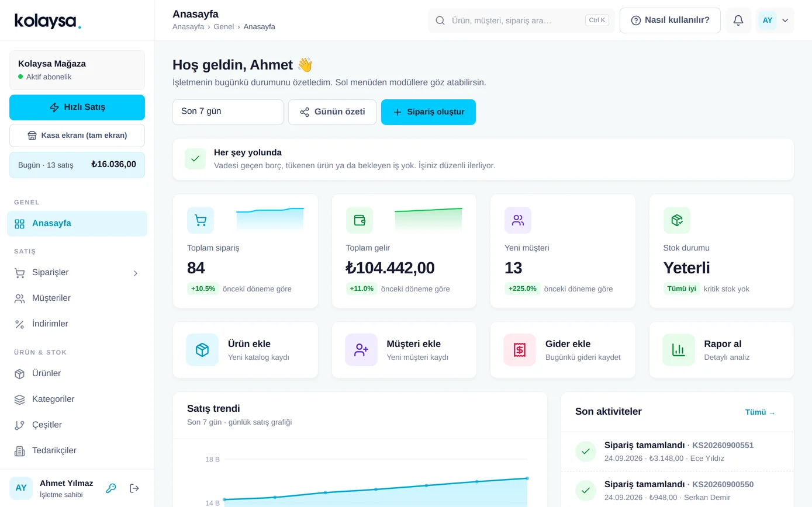Viewport: 812px width, 507px height.
Task: Go to Müşteriler in the sidebar
Action: [x=77, y=298]
